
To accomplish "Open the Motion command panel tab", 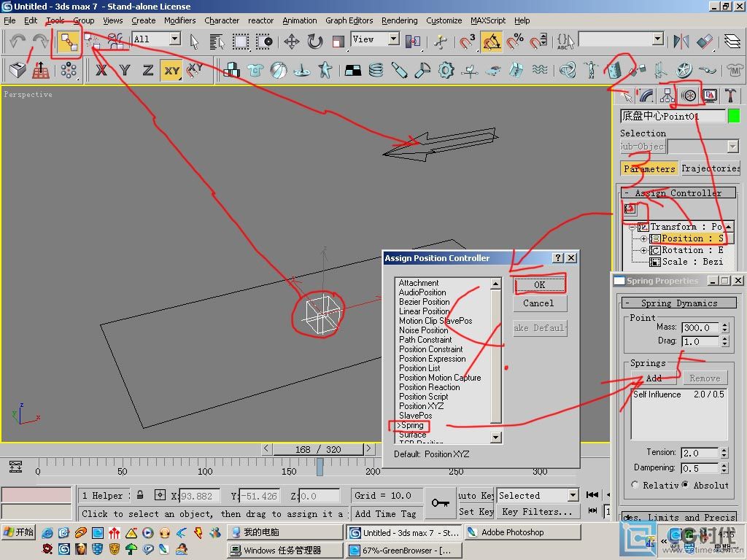I will coord(689,96).
